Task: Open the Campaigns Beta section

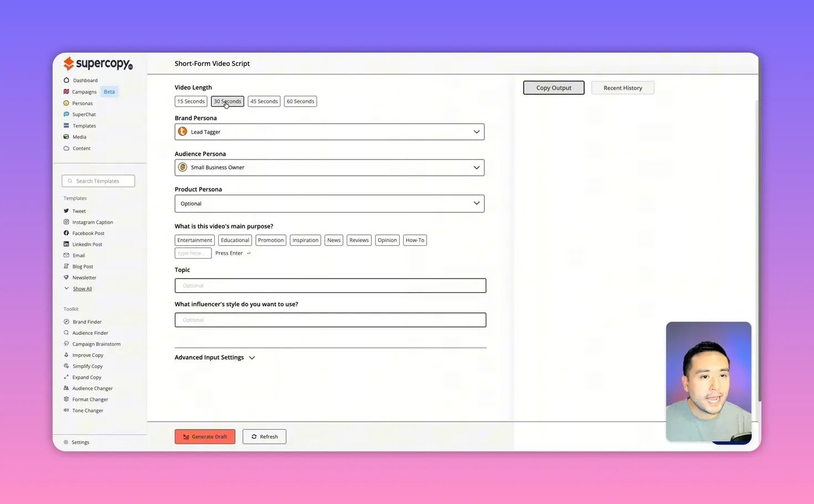Action: tap(84, 91)
